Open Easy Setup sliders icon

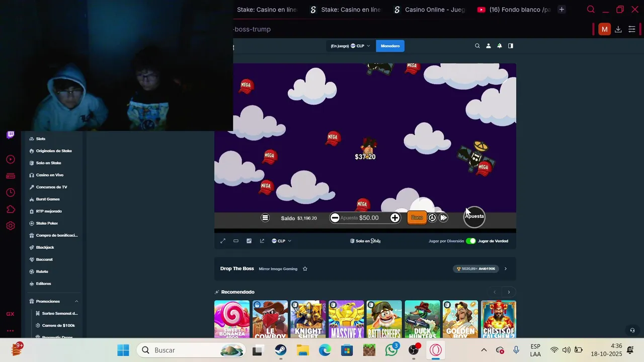632,29
